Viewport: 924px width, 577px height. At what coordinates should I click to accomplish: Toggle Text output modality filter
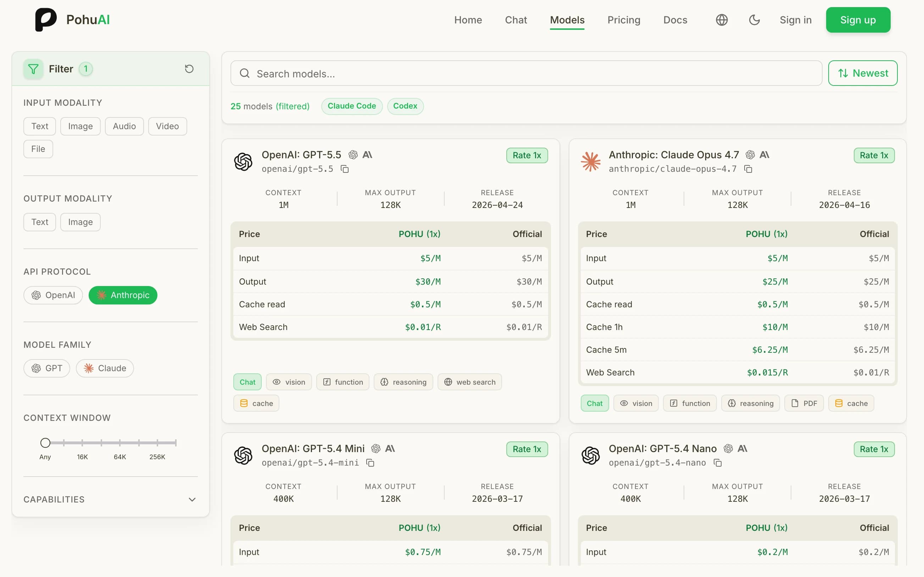(40, 222)
